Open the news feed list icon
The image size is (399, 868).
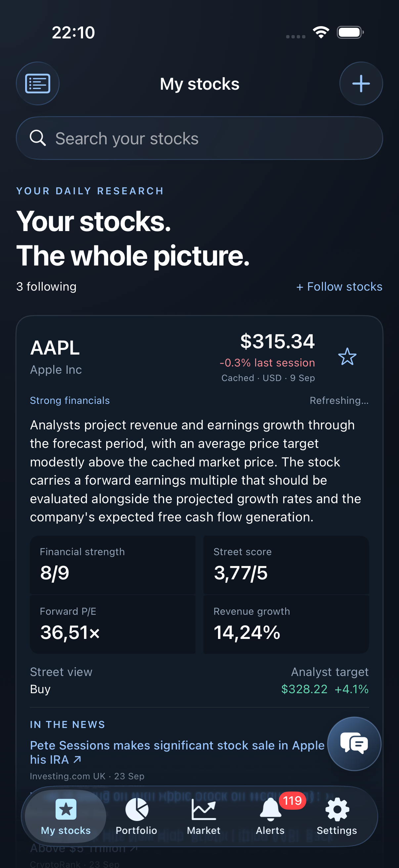point(38,83)
